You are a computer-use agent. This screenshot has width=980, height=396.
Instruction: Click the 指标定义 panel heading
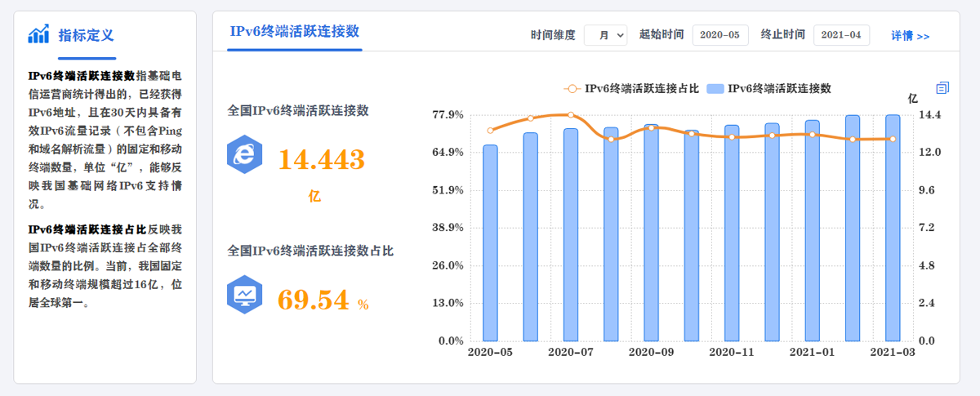(86, 35)
